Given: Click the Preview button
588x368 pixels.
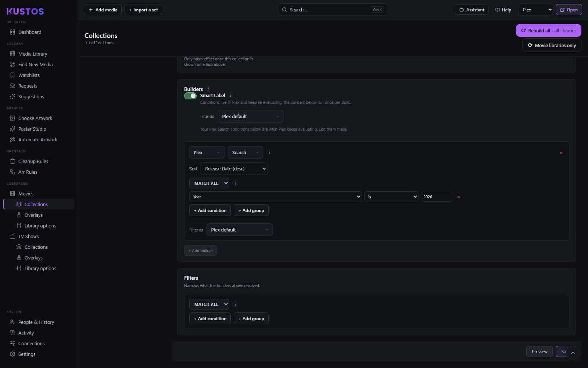Looking at the screenshot, I should pos(539,352).
